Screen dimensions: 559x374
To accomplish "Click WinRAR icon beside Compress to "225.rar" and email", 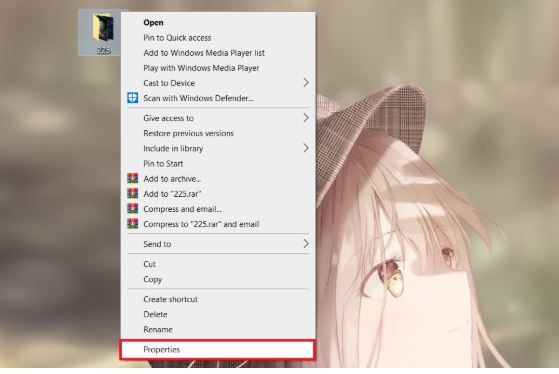I will [133, 224].
